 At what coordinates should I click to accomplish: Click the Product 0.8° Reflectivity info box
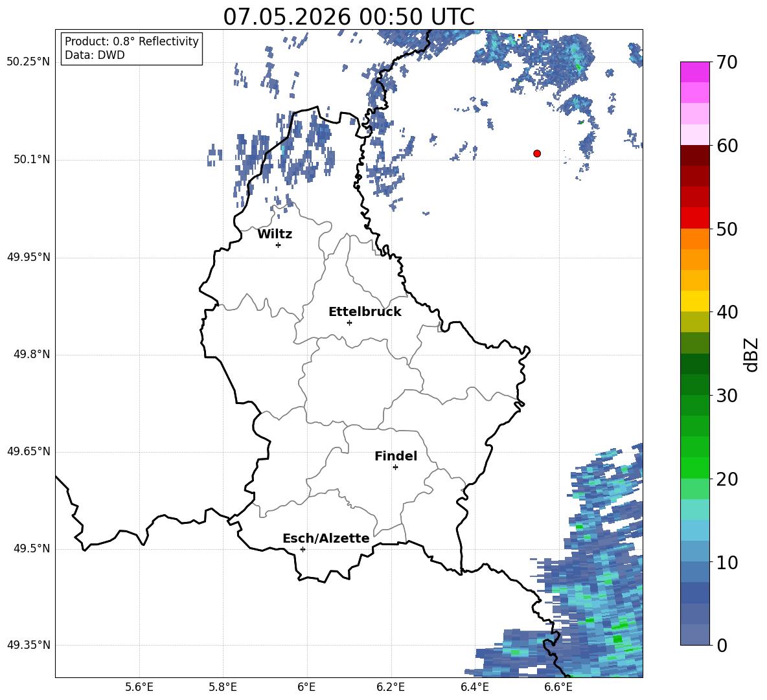click(132, 48)
